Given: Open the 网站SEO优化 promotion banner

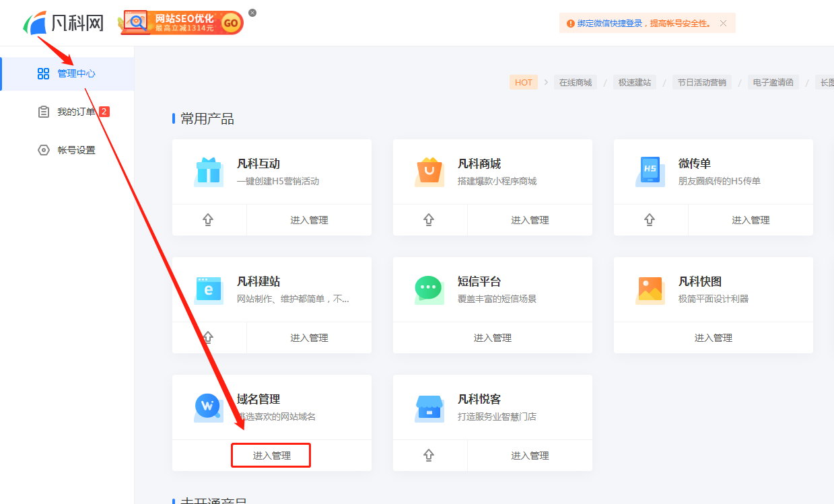Looking at the screenshot, I should [x=181, y=23].
